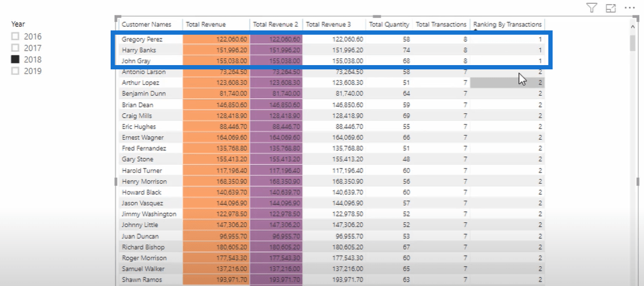Click the table vertical scrollbar thumb
Screen dimensions: 644x286
632,43
